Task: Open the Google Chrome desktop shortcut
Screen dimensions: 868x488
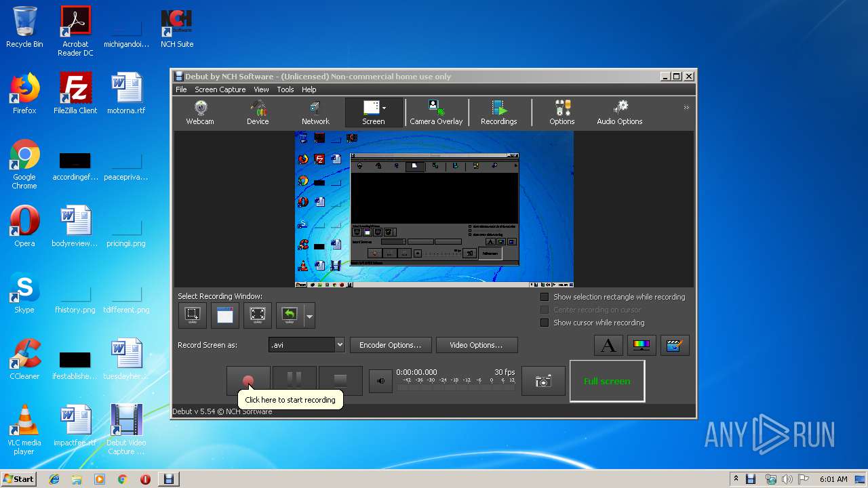Action: pos(24,164)
